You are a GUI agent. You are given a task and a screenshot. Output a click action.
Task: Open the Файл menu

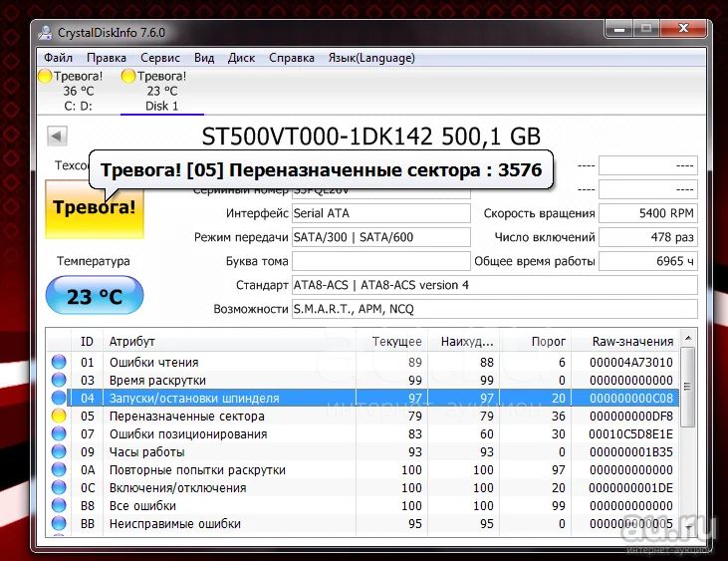click(x=58, y=58)
